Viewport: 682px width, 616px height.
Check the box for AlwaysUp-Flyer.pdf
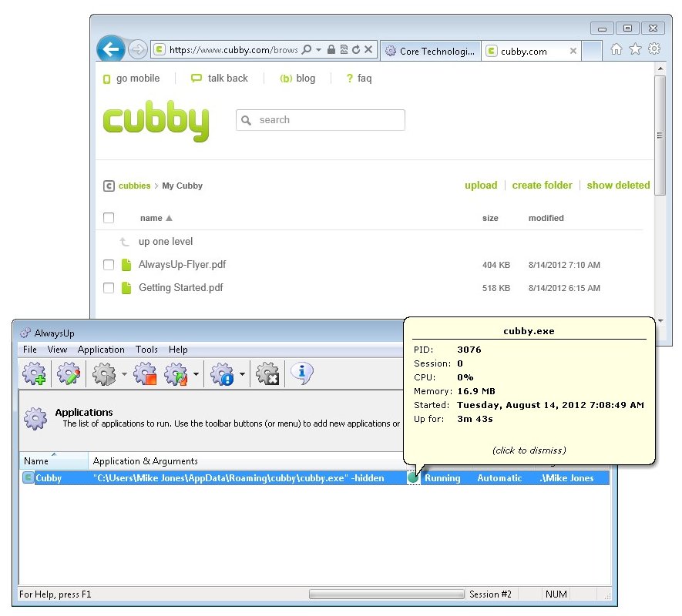click(109, 265)
